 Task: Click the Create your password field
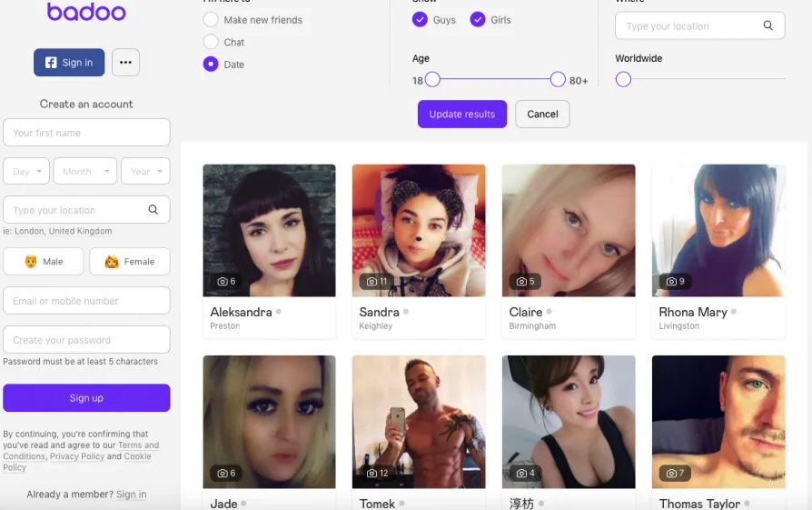tap(86, 339)
